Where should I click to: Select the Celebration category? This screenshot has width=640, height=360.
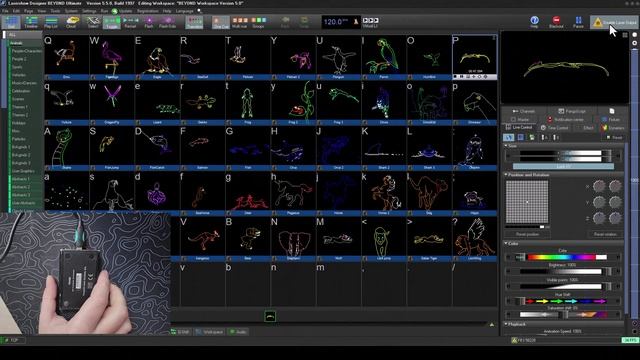point(25,91)
